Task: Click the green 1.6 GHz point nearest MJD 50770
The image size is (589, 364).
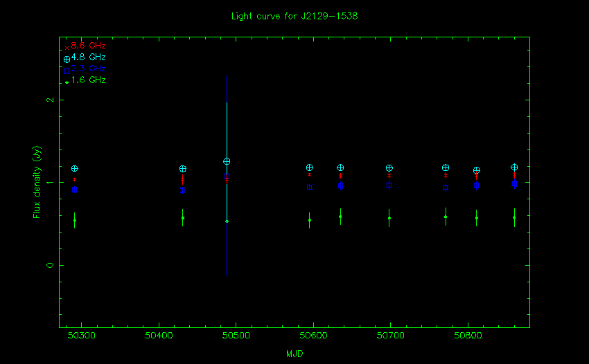Action: tap(446, 217)
